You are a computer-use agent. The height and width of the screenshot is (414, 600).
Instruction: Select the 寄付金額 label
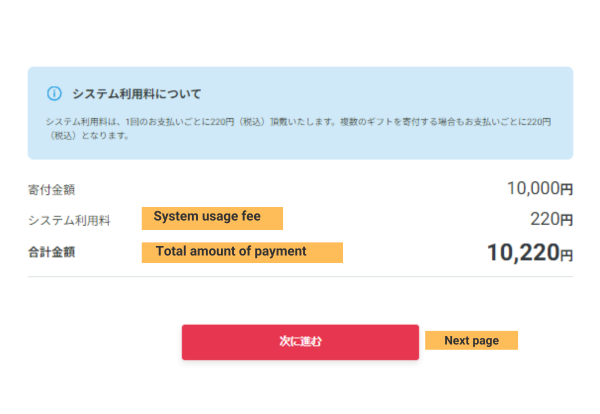[52, 189]
